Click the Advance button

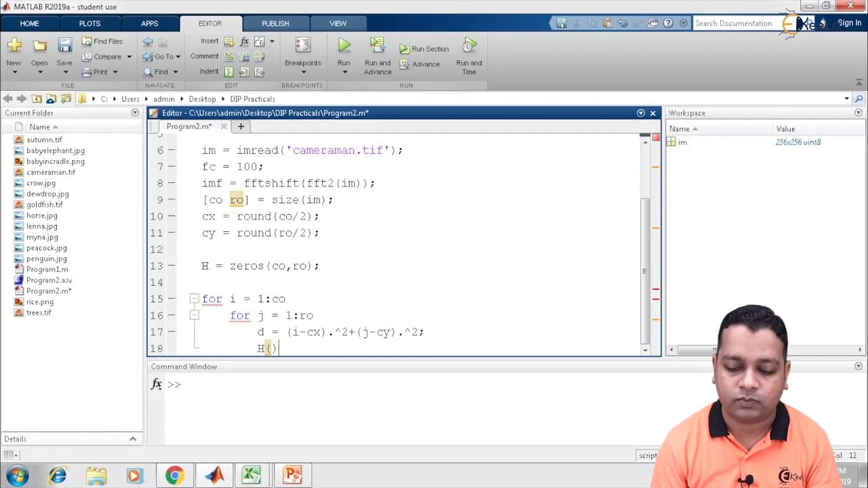pos(419,64)
